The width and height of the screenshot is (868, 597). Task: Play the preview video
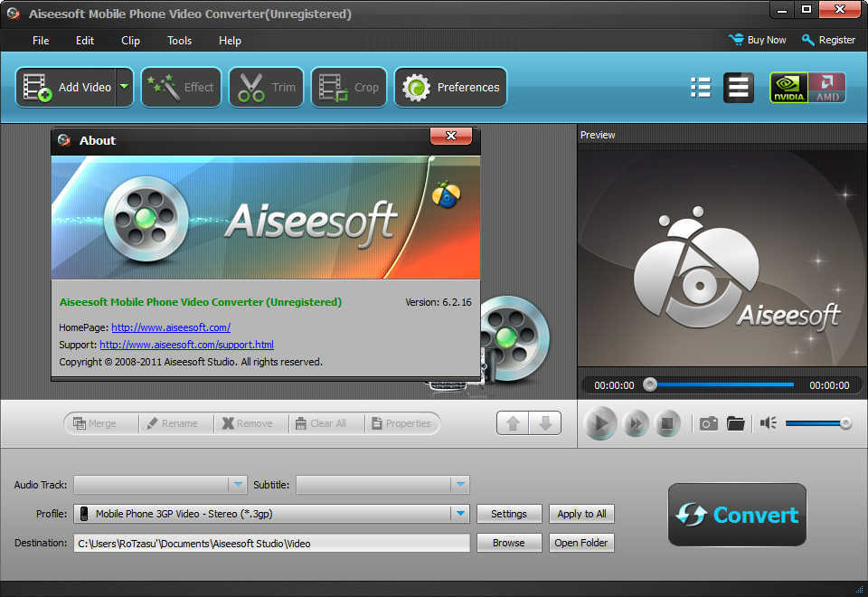coord(600,423)
